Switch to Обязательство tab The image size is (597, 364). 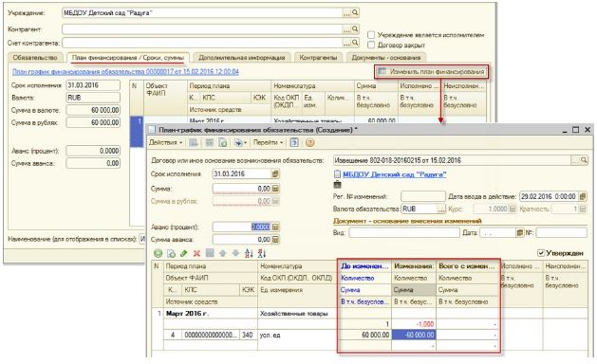click(35, 58)
